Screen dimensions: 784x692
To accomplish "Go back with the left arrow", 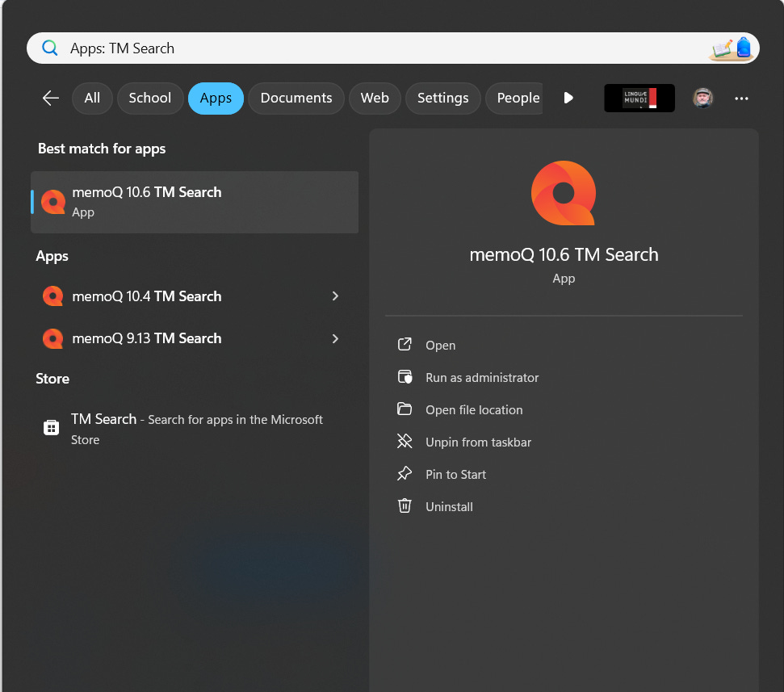I will (51, 98).
